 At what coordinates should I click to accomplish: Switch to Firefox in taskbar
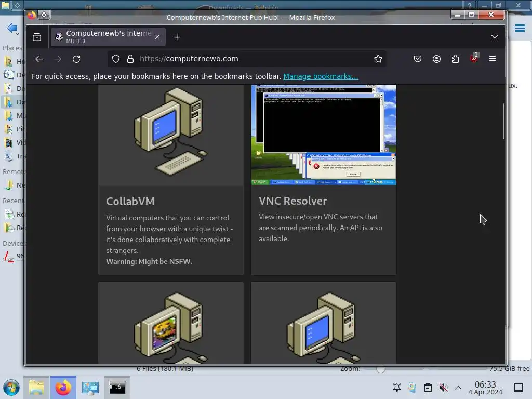click(63, 388)
